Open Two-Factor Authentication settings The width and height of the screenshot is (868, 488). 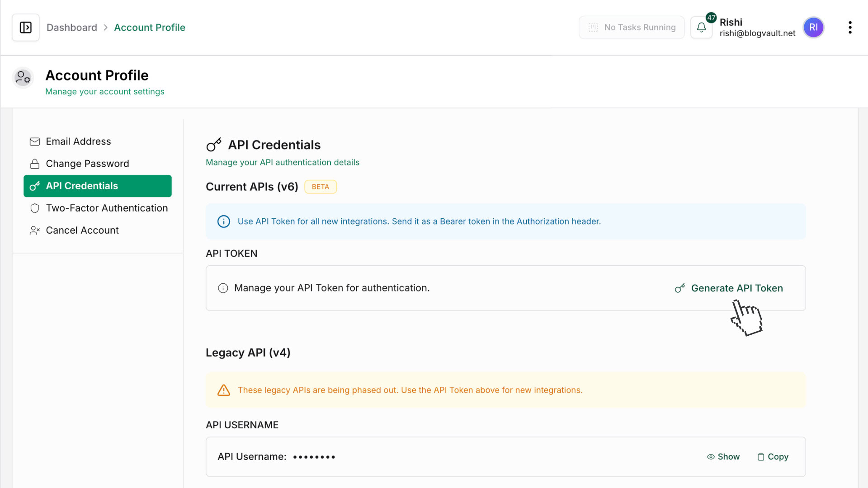[98, 208]
